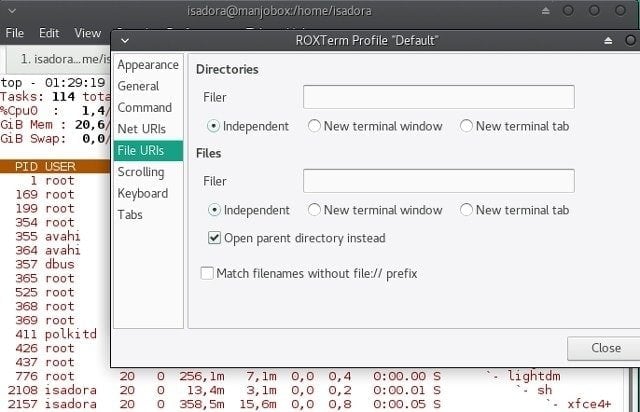
Task: Select New terminal window under Directories
Action: [x=375, y=126]
